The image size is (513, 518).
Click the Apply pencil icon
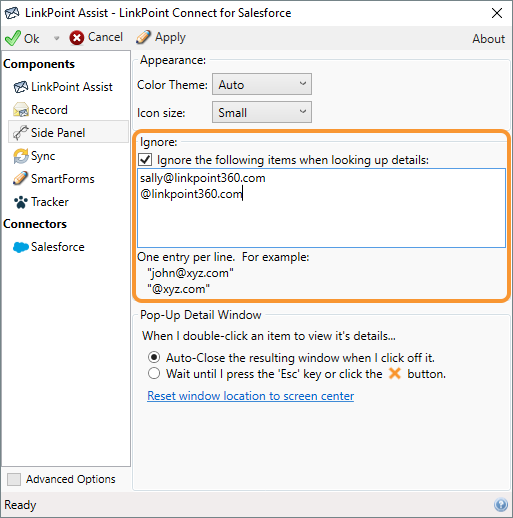143,37
